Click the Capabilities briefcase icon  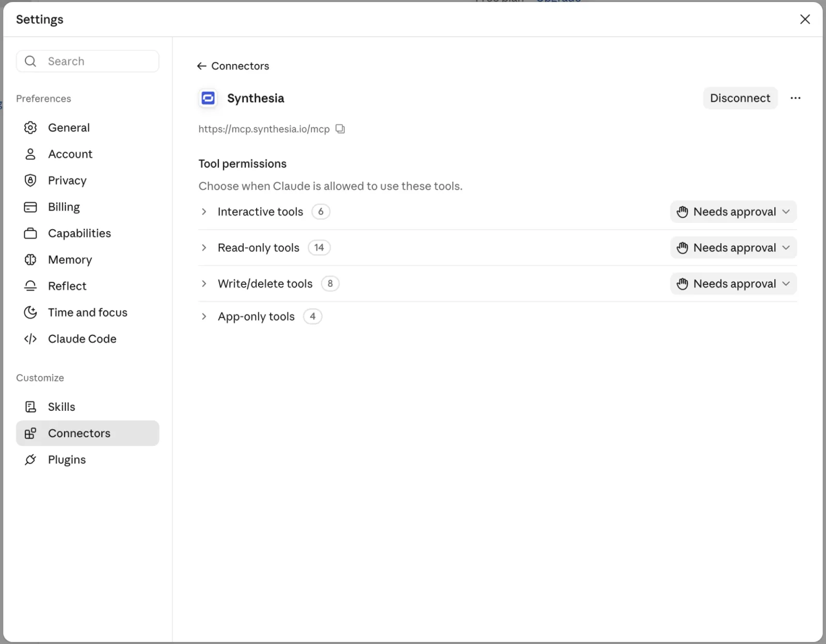30,233
